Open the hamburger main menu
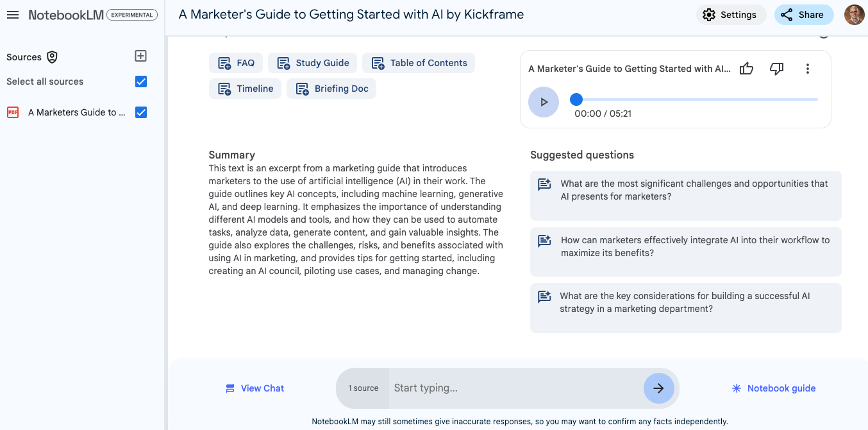Image resolution: width=868 pixels, height=430 pixels. coord(12,15)
